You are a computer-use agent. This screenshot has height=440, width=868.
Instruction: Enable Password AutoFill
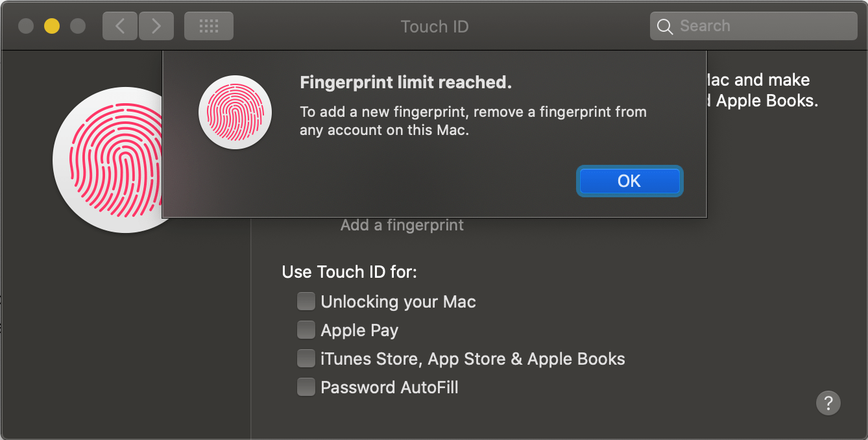point(306,386)
